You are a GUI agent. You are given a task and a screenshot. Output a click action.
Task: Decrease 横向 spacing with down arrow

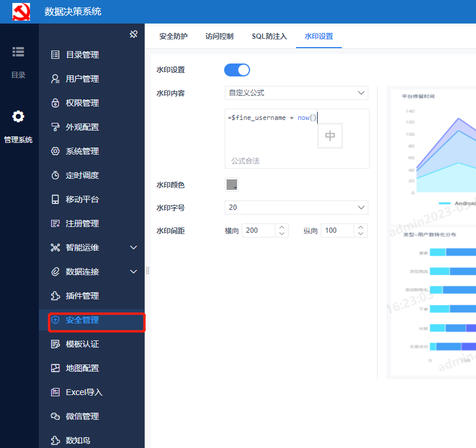click(282, 233)
